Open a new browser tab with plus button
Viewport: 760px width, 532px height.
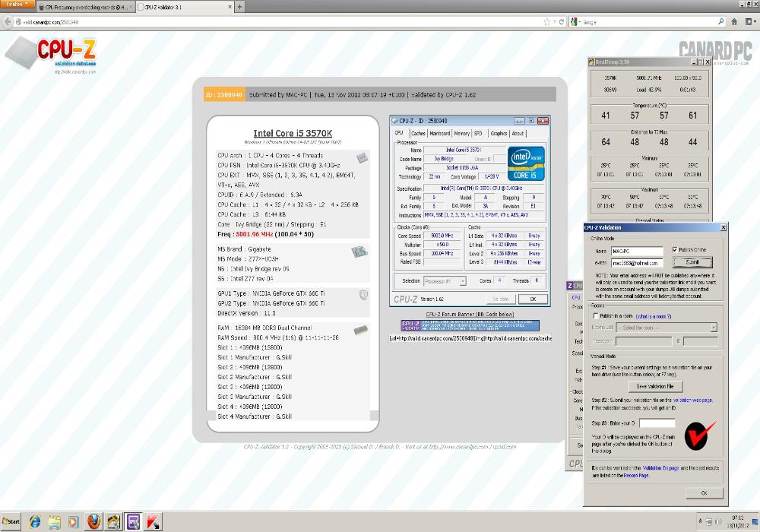pyautogui.click(x=239, y=7)
